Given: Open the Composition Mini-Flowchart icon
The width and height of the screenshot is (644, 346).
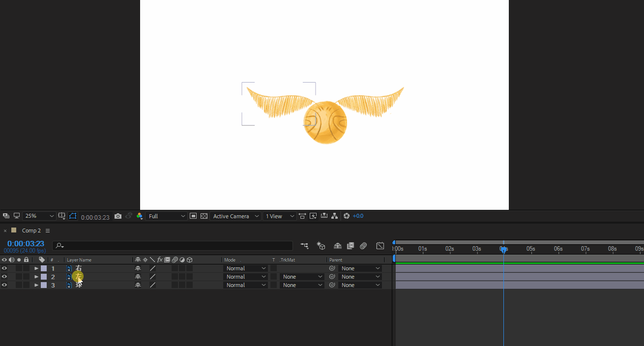Looking at the screenshot, I should coord(305,246).
